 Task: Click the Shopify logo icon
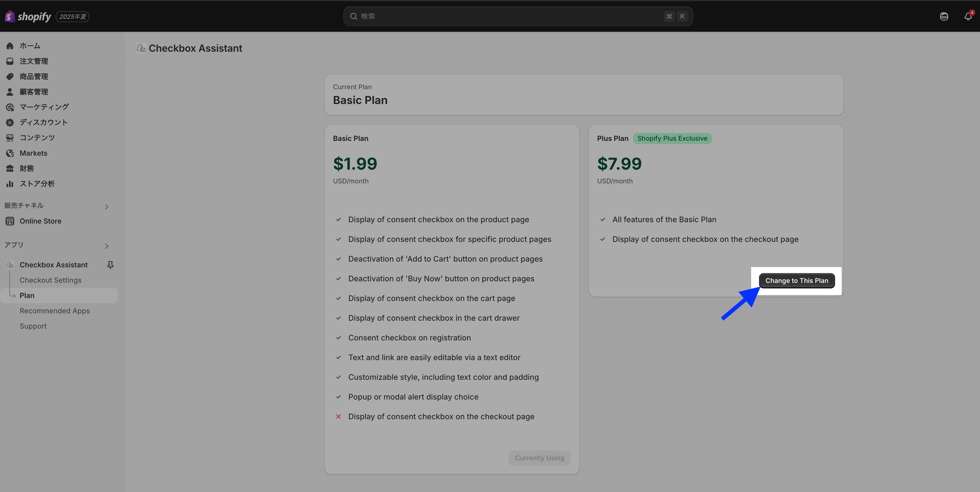coord(10,16)
